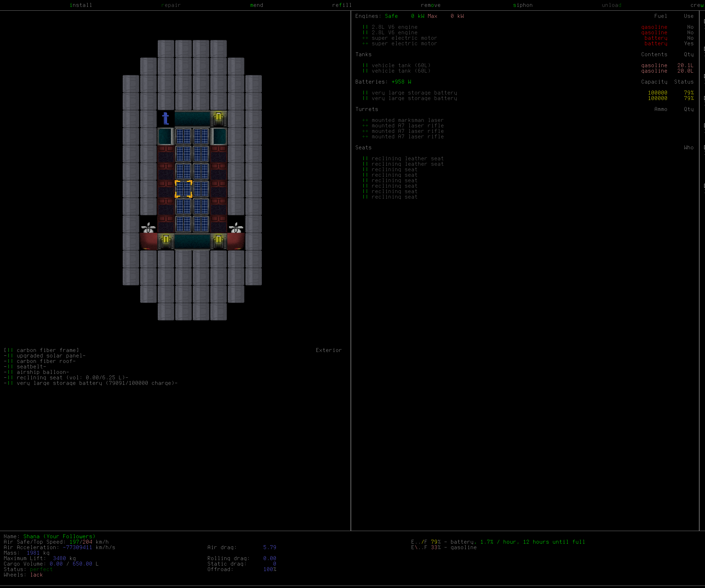Click the "Batteries: +958 W" header

(x=383, y=82)
